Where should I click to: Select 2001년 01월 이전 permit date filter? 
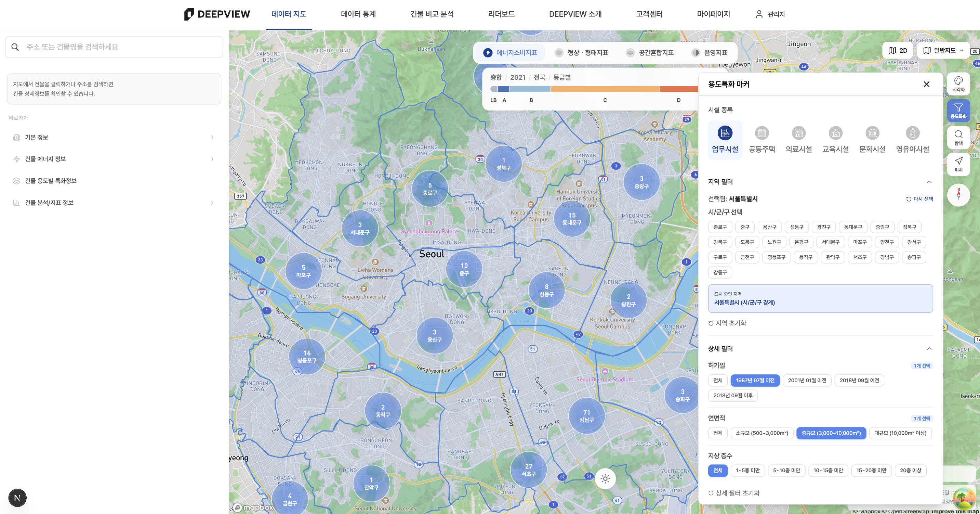(807, 380)
